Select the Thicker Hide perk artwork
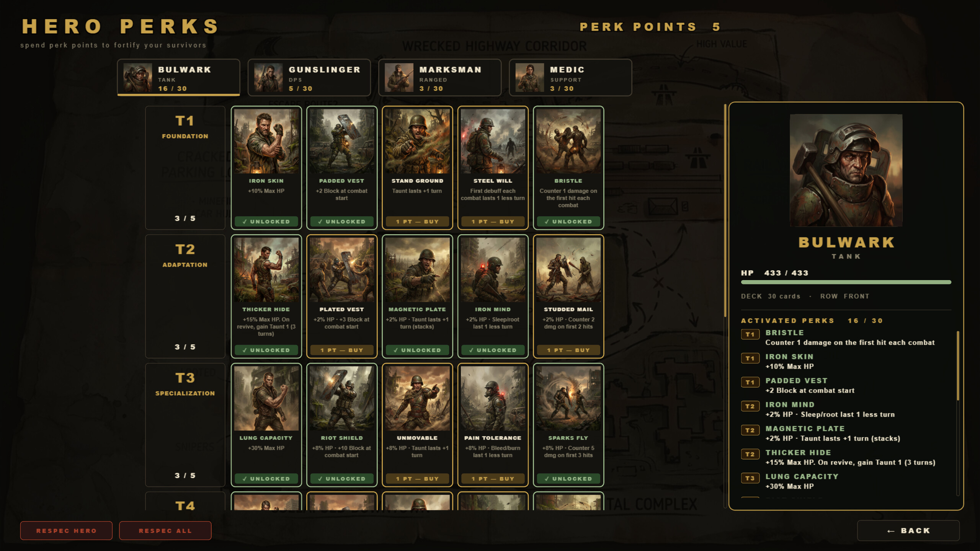 pyautogui.click(x=266, y=270)
